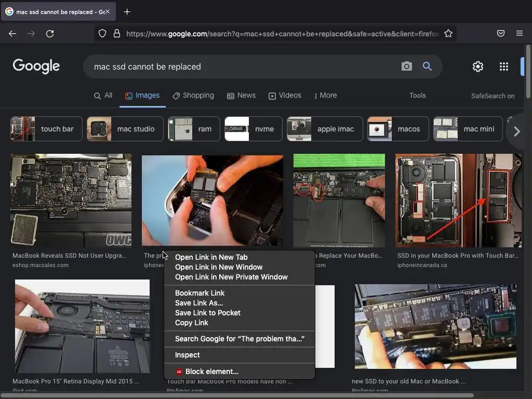Open the hands holding SSD module image

click(212, 200)
